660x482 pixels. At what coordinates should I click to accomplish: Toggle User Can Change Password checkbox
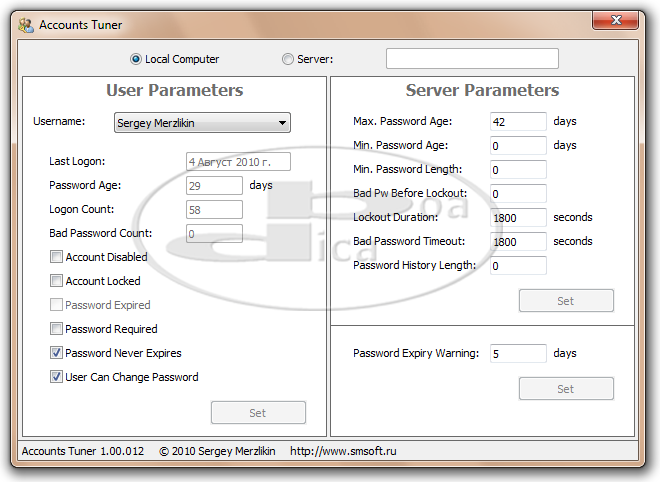(56, 377)
